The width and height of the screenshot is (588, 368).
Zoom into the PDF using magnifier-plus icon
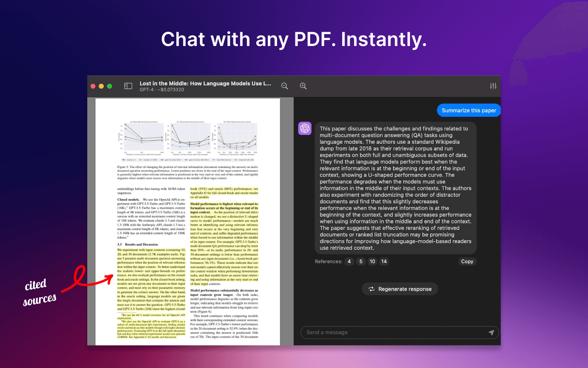click(303, 86)
